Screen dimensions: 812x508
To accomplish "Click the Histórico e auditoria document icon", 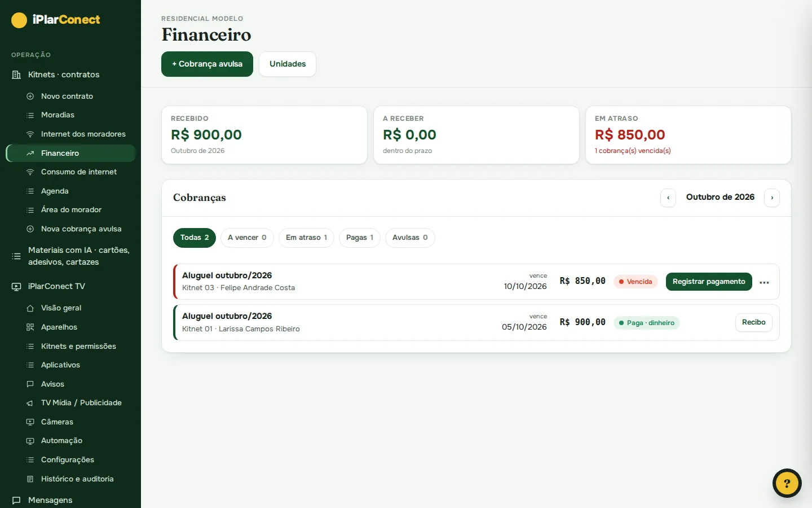I will point(30,479).
